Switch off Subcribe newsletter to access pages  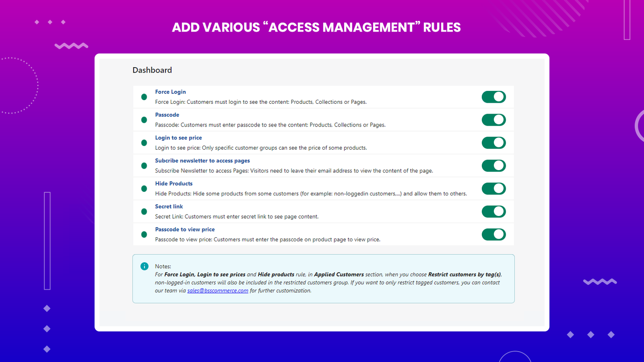pos(493,166)
